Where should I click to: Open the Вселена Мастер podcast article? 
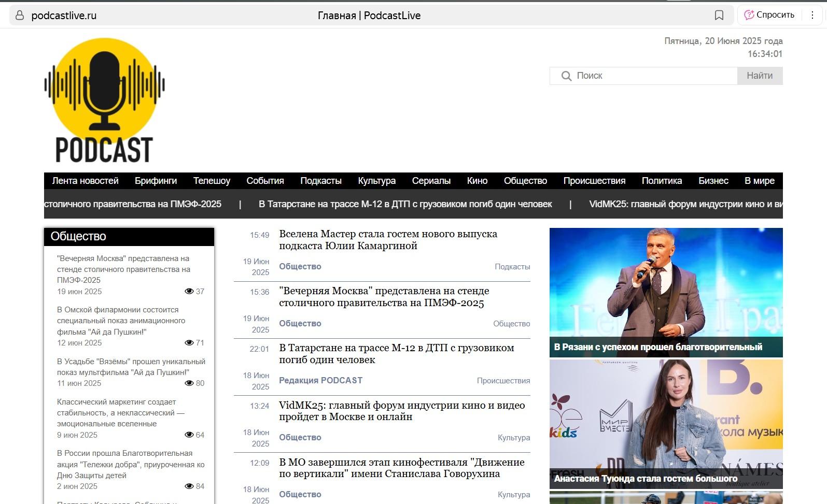tap(388, 240)
